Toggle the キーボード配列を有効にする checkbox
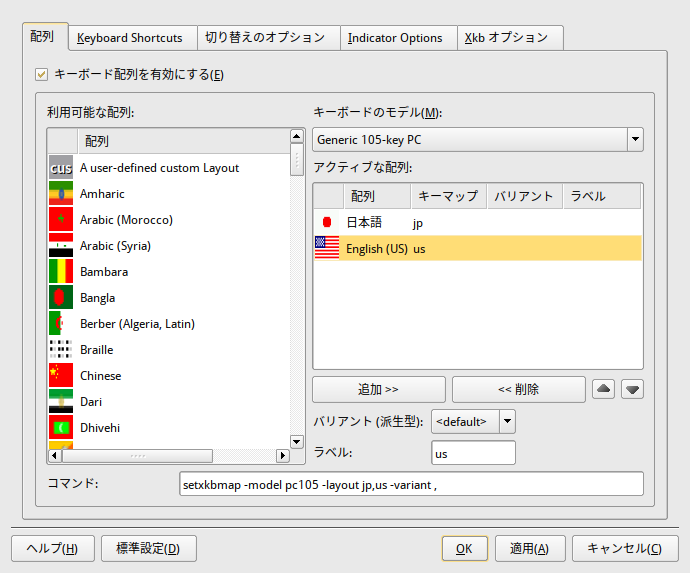 [41, 74]
